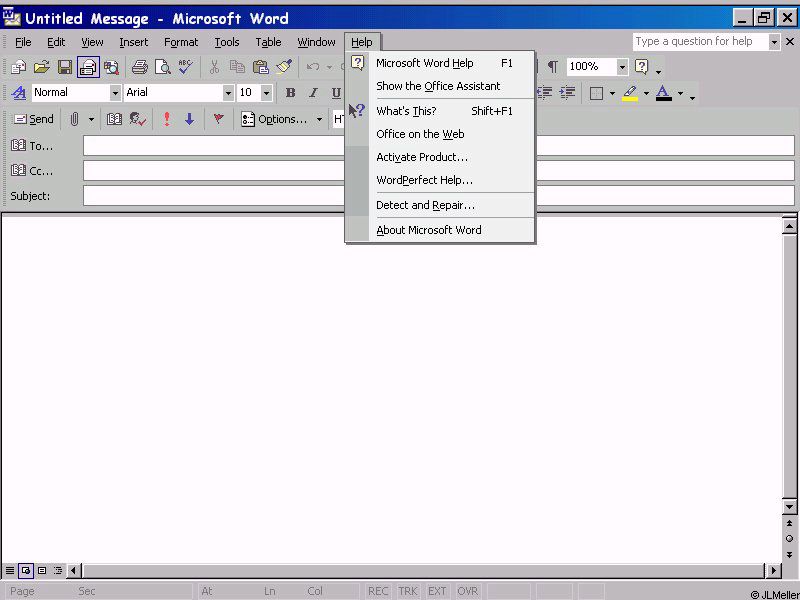
Task: Select What's This? menu item
Action: coord(440,111)
